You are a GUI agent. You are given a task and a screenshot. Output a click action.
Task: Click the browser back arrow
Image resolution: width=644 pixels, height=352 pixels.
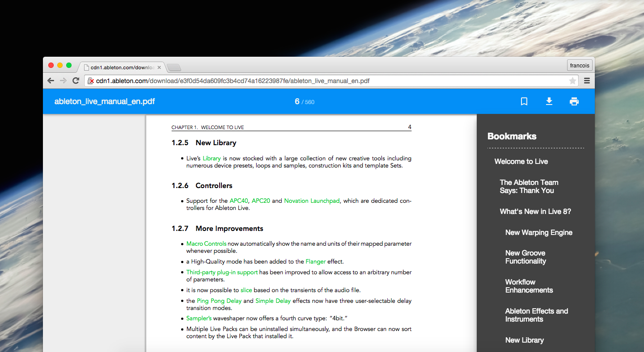(x=51, y=81)
